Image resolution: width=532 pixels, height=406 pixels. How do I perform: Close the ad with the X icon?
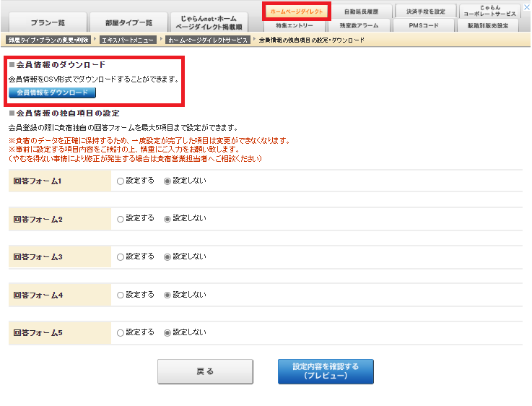[x=526, y=5]
